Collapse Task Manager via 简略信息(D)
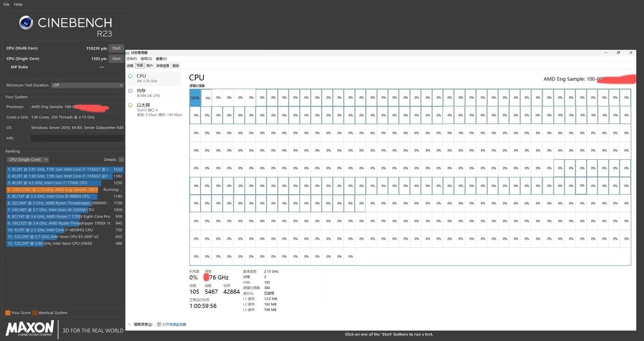 click(x=140, y=325)
